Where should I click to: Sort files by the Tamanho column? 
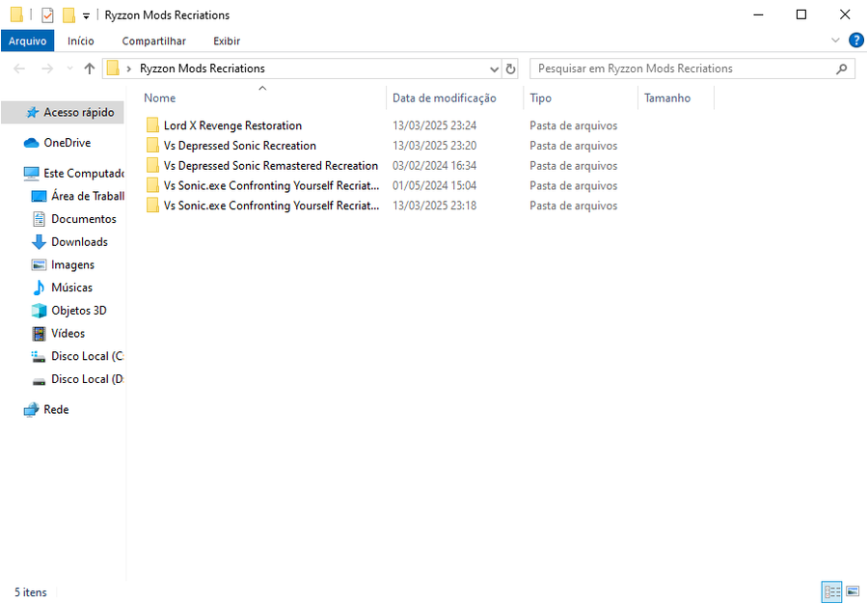pyautogui.click(x=667, y=98)
